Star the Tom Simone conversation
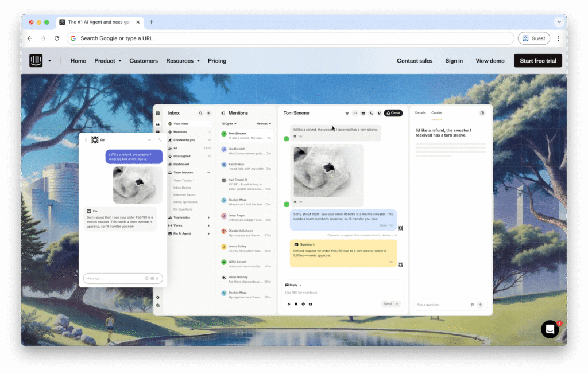 click(x=347, y=113)
